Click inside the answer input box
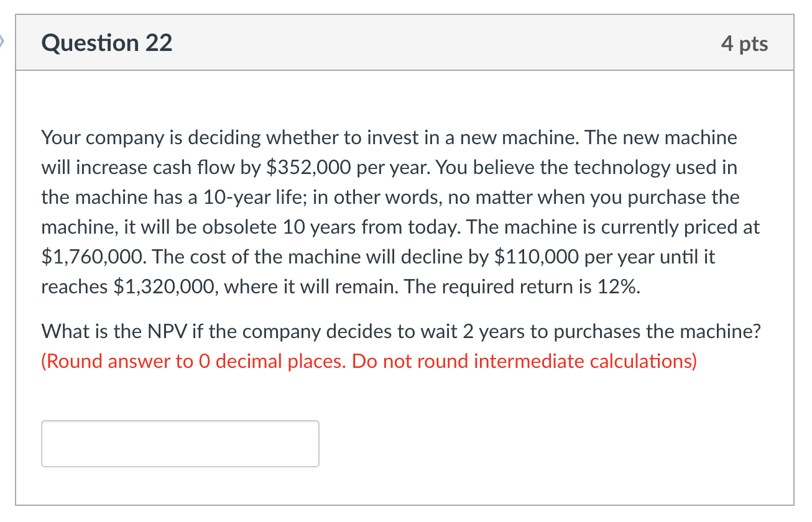Viewport: 812px width, 522px height. 179,442
